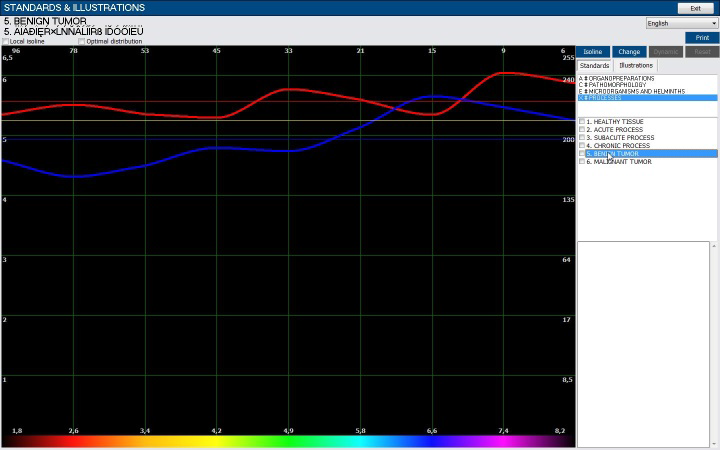The width and height of the screenshot is (720, 450).
Task: Check the 6. MALIGNANT TUMOR checkbox
Action: (x=582, y=162)
